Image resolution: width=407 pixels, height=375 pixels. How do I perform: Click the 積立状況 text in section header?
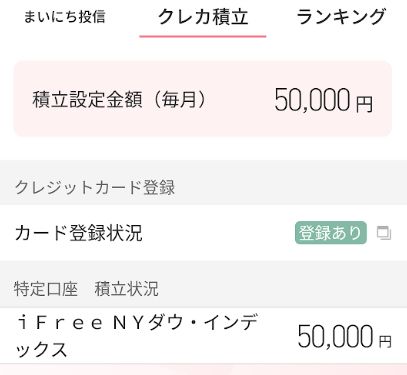click(x=126, y=289)
